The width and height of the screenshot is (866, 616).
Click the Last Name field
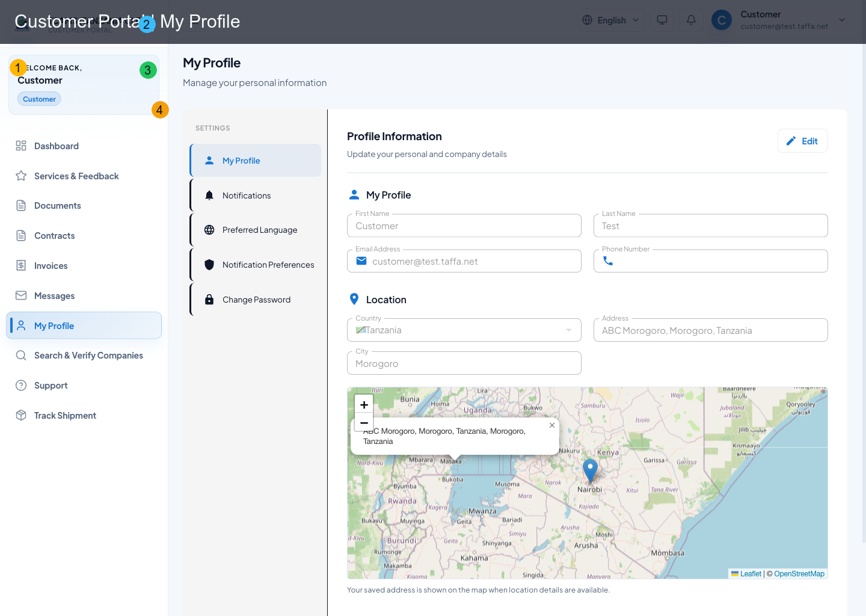pos(711,226)
